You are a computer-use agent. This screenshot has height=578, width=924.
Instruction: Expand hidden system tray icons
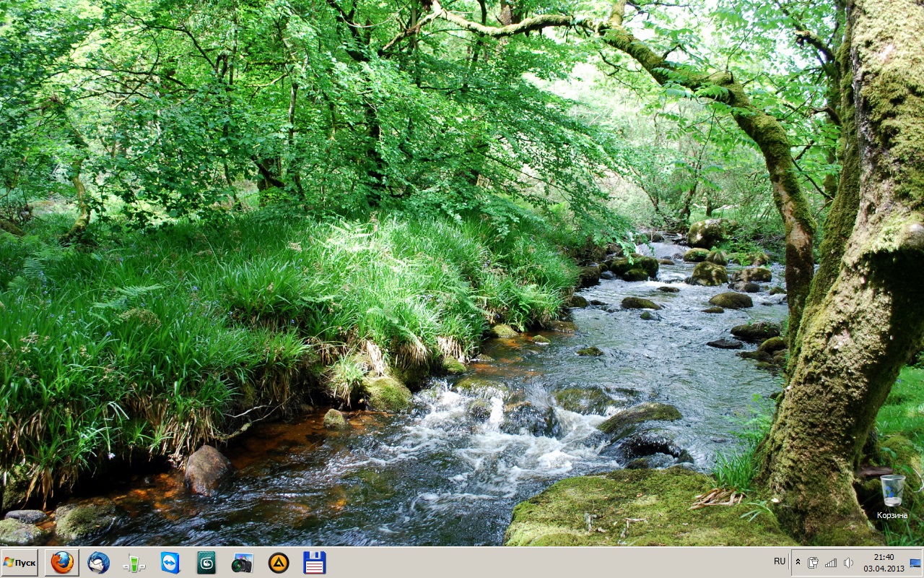(x=798, y=562)
